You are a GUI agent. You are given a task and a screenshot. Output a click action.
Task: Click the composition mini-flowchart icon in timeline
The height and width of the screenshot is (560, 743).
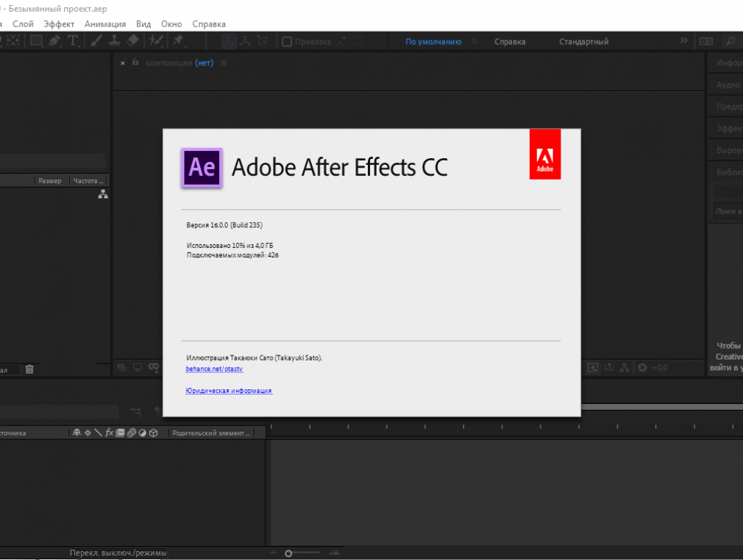pos(136,411)
